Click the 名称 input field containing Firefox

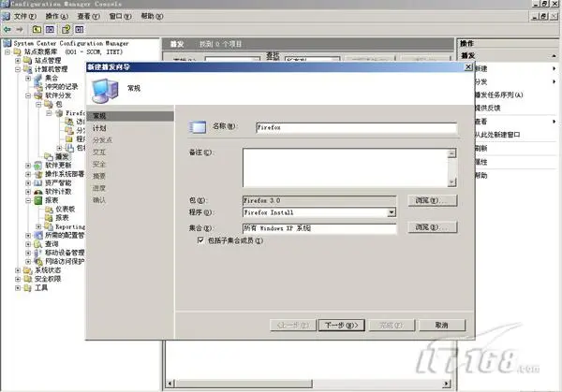[356, 127]
